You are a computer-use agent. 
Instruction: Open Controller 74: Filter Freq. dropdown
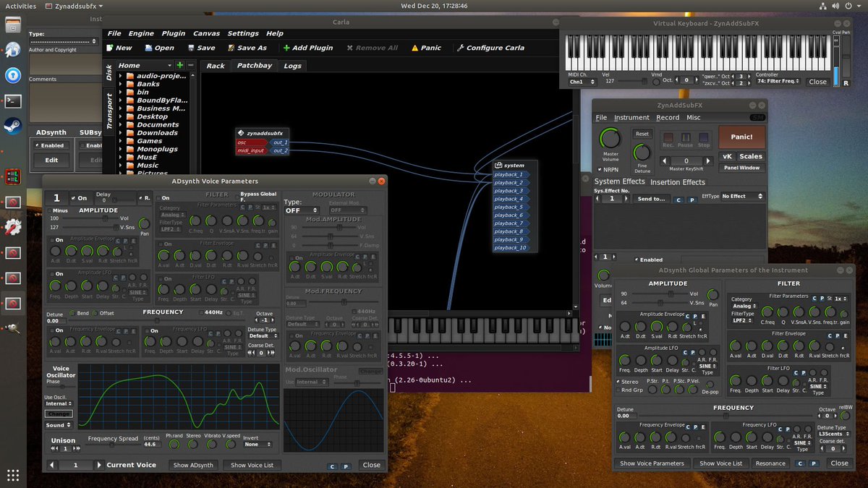(777, 82)
